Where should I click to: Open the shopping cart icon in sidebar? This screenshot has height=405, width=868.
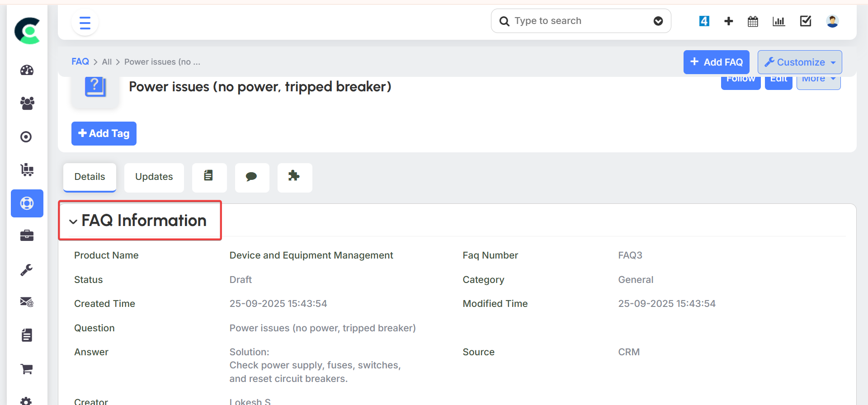(27, 369)
